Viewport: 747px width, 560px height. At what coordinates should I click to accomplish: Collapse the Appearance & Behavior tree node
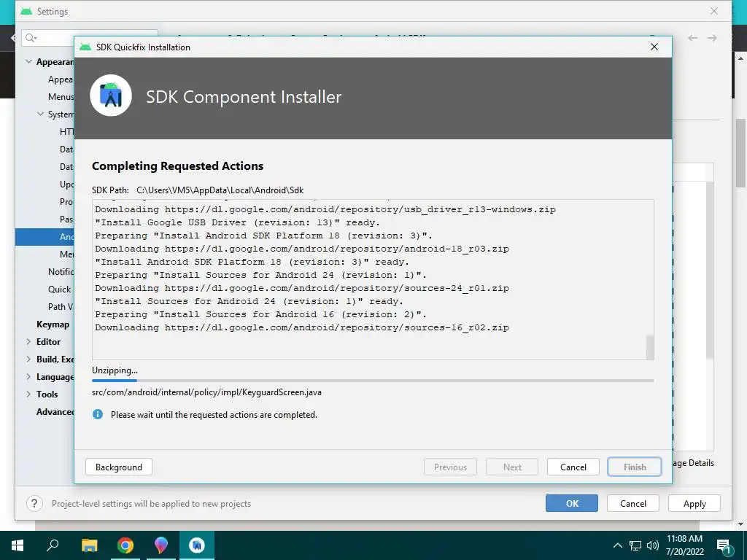pos(28,61)
